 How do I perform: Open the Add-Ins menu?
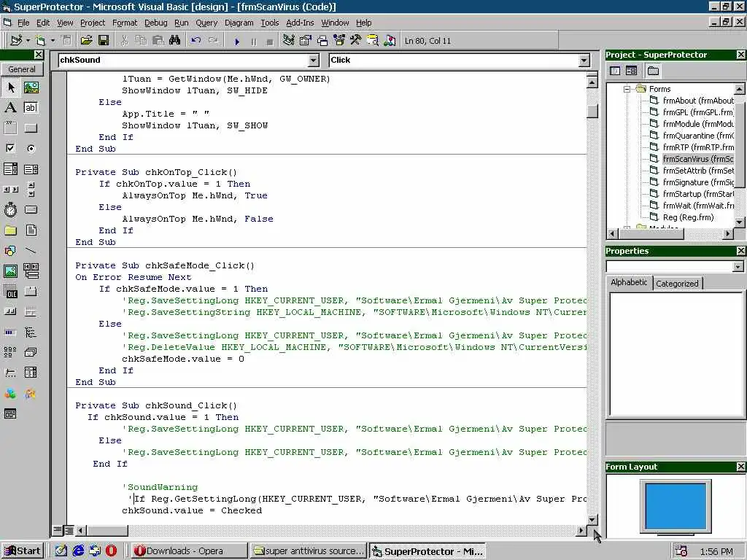pos(300,23)
